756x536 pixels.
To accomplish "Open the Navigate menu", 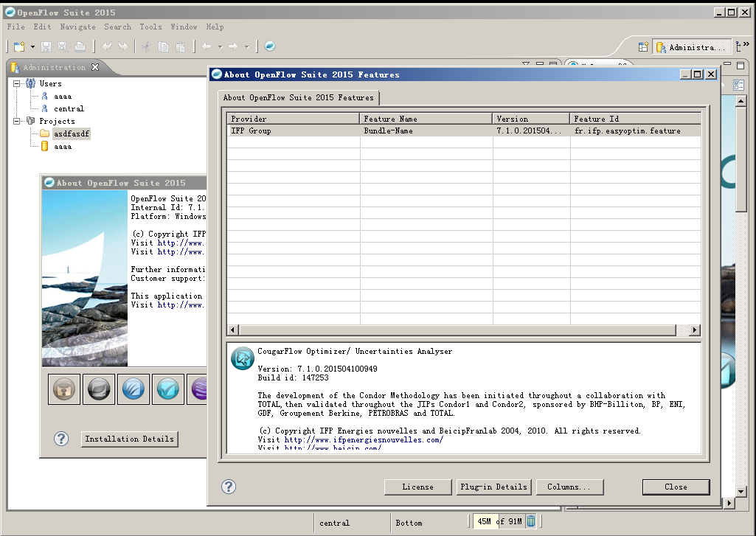I will point(77,27).
